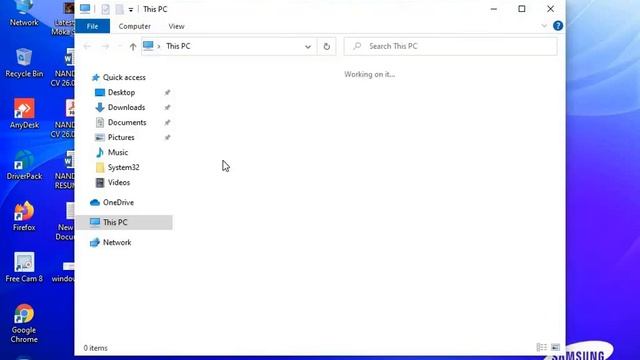Switch to the Large icons view layout icon
This screenshot has width=640, height=360.
click(x=556, y=347)
